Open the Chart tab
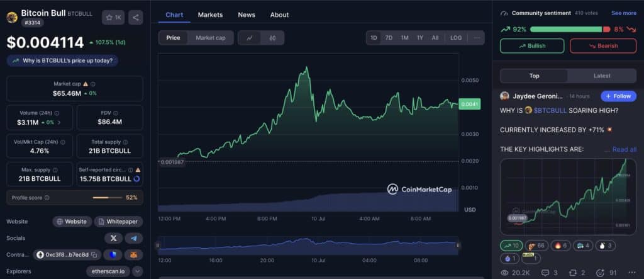Viewport: 644px width, 279px height. click(174, 15)
